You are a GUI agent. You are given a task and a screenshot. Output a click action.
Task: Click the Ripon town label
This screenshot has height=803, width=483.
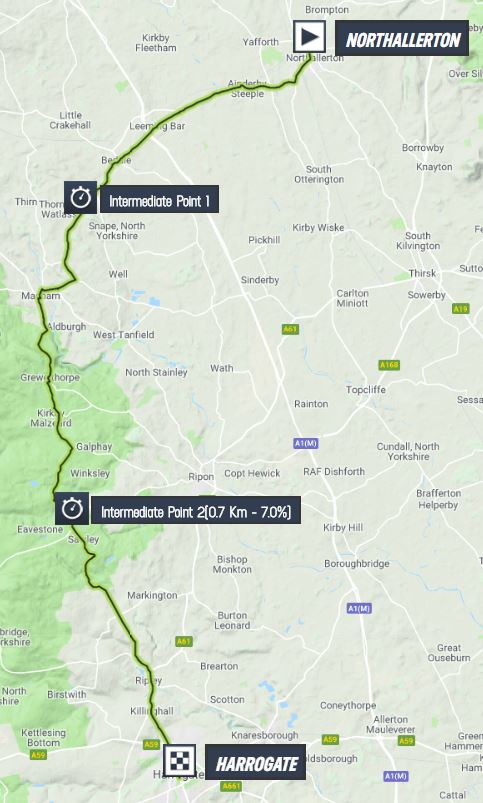coord(201,477)
